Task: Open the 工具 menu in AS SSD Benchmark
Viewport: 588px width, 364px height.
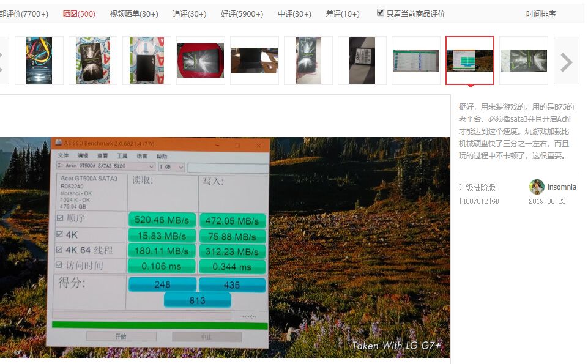Action: pos(122,156)
